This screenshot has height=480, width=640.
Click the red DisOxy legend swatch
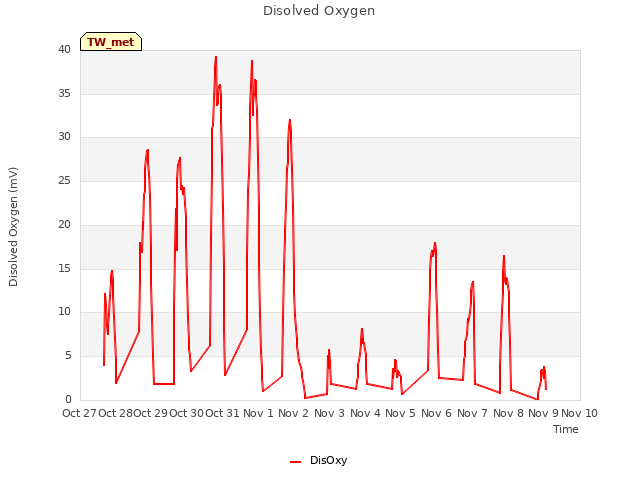tap(296, 462)
